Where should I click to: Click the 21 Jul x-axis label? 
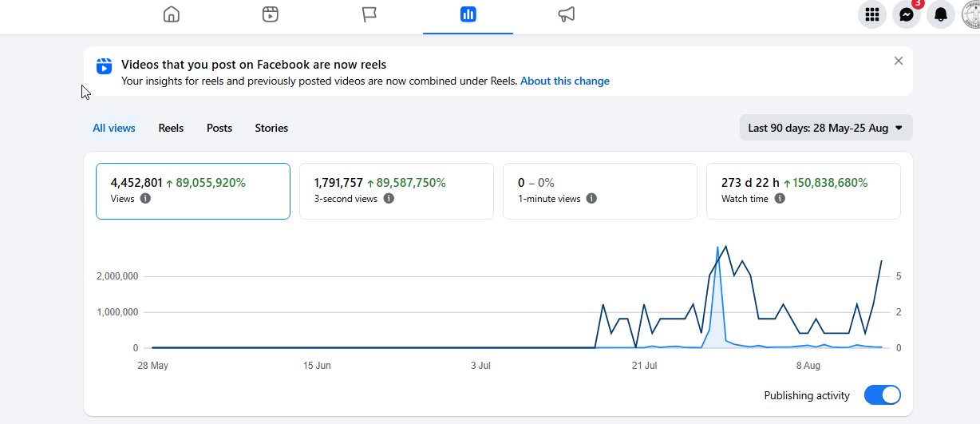tap(644, 366)
